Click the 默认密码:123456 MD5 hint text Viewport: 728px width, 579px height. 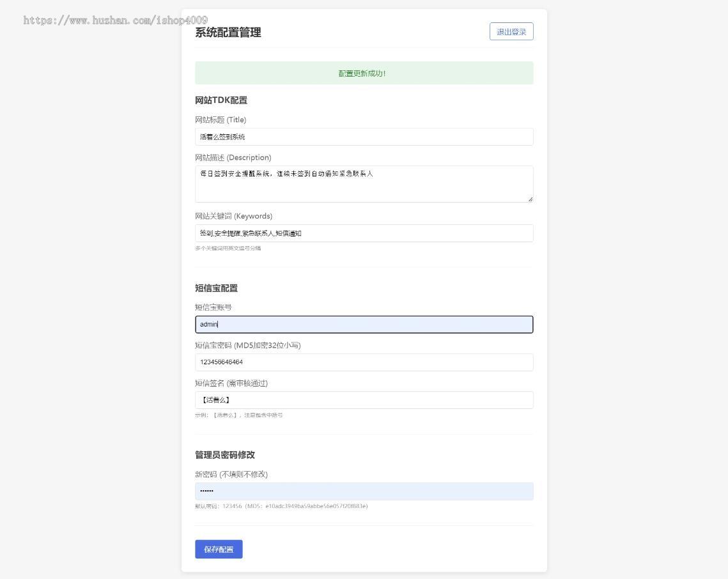coord(281,506)
